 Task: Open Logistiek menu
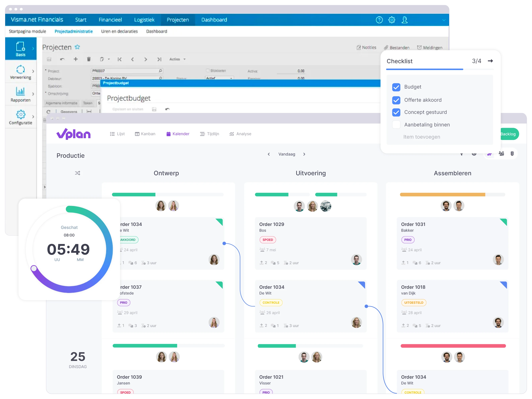pyautogui.click(x=144, y=20)
